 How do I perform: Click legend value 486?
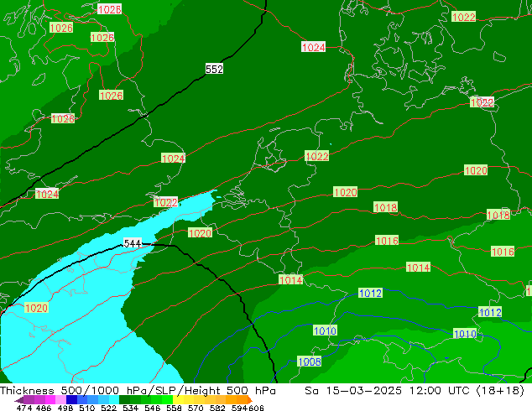pos(44,408)
